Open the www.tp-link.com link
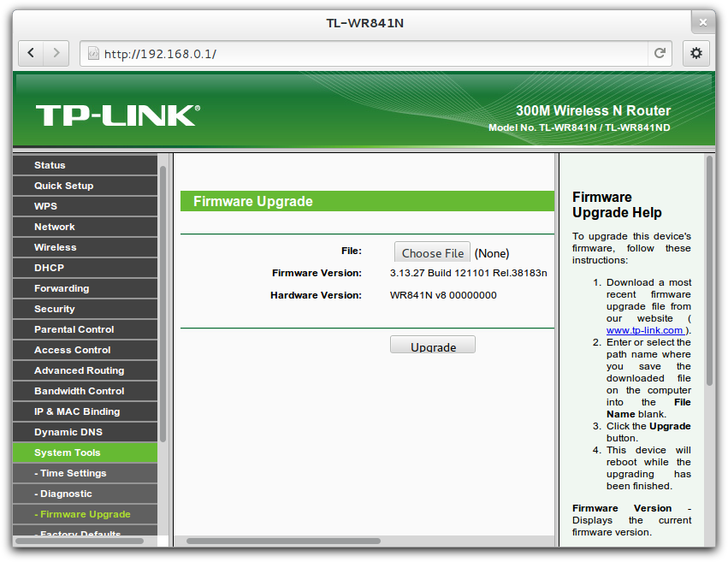Screen dimensions: 728x562 click(645, 330)
